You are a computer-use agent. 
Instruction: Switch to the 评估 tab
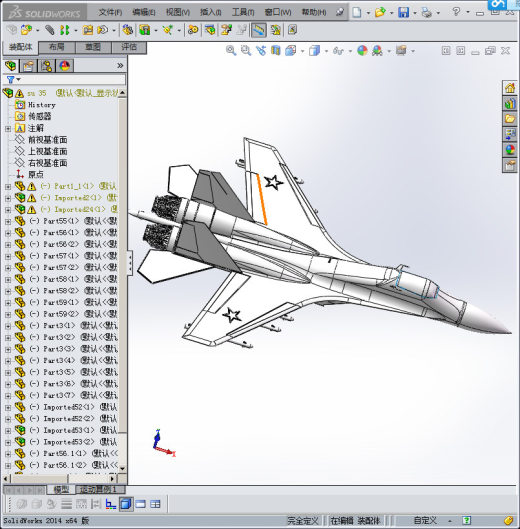tap(129, 47)
